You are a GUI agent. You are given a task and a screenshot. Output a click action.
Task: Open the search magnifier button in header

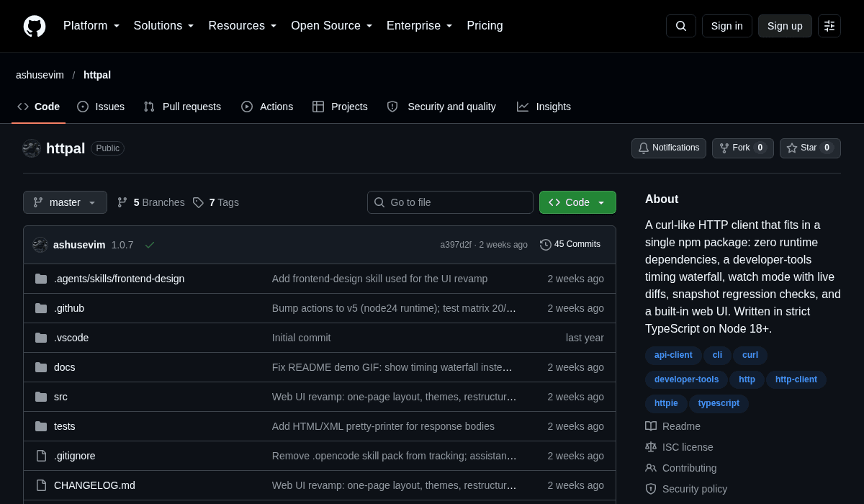click(x=681, y=26)
